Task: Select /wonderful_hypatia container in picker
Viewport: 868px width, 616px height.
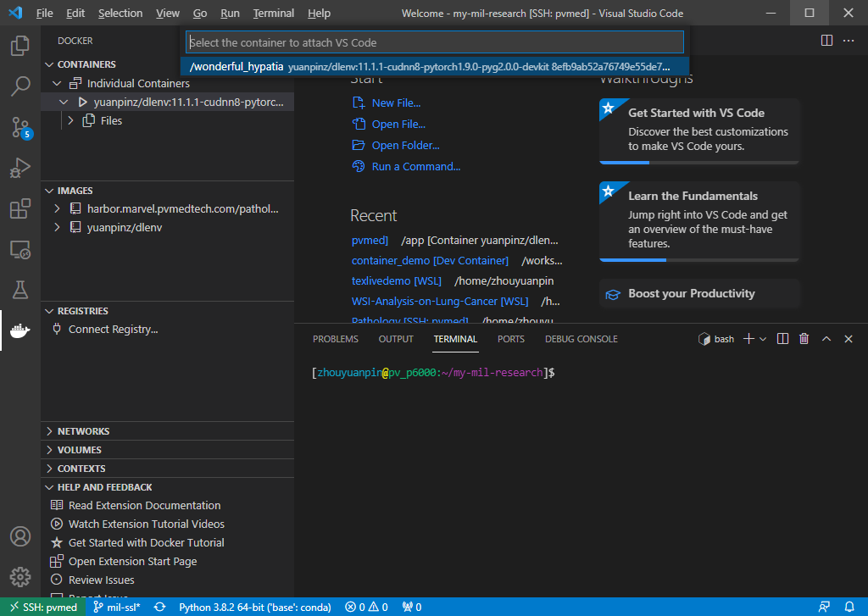Action: (435, 66)
